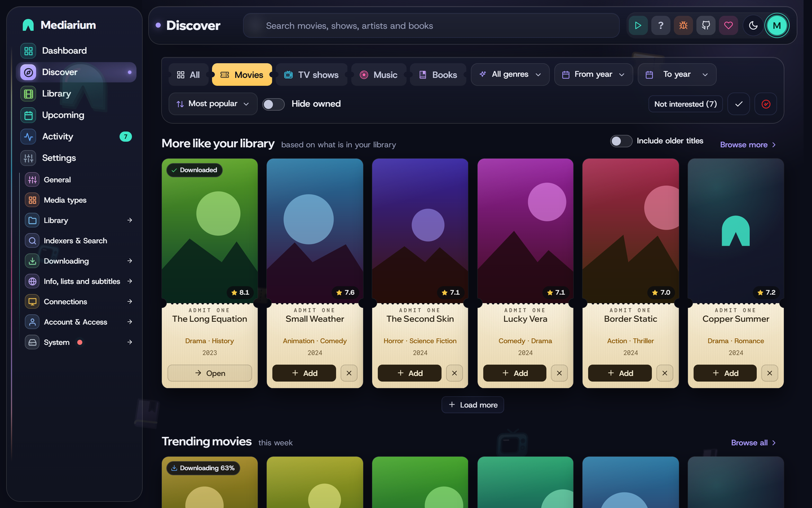This screenshot has width=812, height=508.
Task: Click the search movies input field
Action: coord(431,26)
